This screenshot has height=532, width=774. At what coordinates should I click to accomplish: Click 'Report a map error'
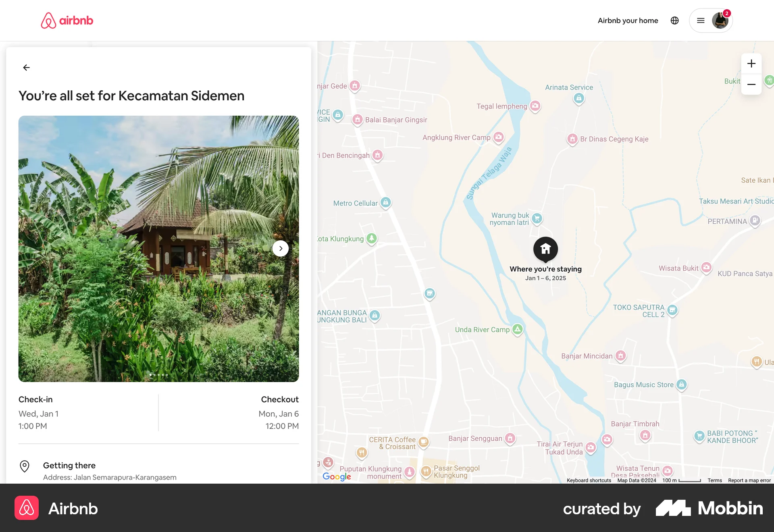pyautogui.click(x=749, y=480)
